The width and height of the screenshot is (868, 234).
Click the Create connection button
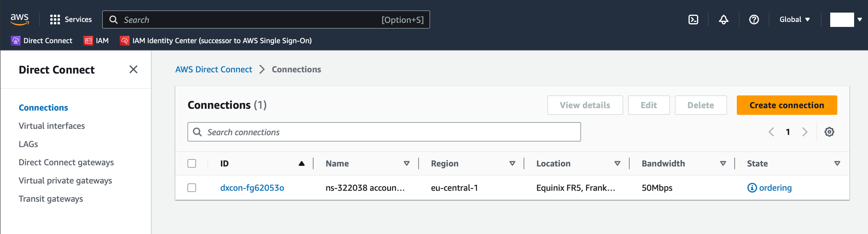click(x=786, y=105)
